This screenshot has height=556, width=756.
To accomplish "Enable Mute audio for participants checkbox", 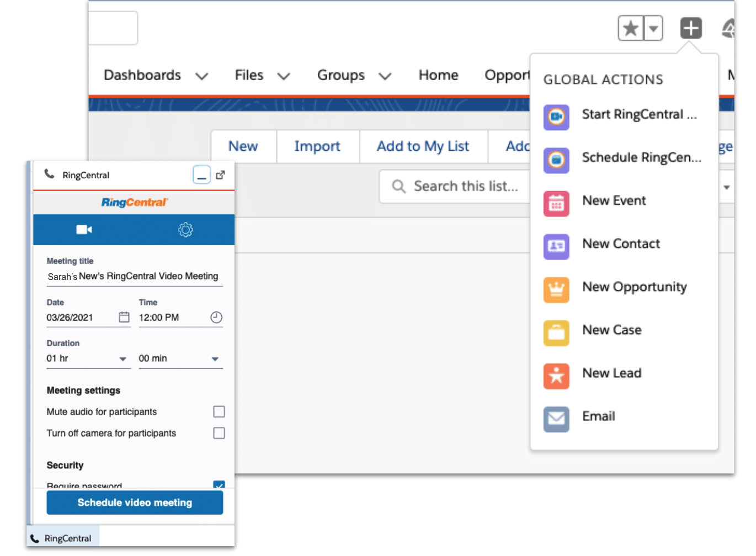I will pos(219,412).
